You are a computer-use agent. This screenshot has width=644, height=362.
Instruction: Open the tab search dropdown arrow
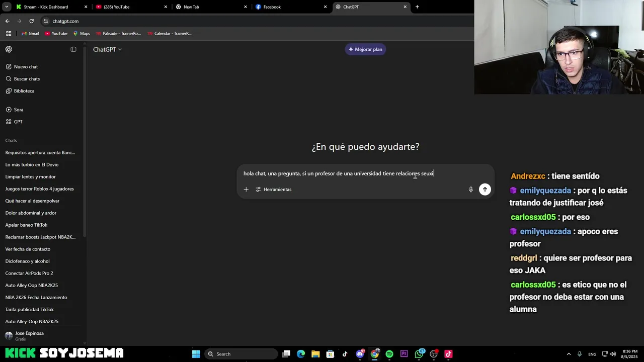pos(7,7)
